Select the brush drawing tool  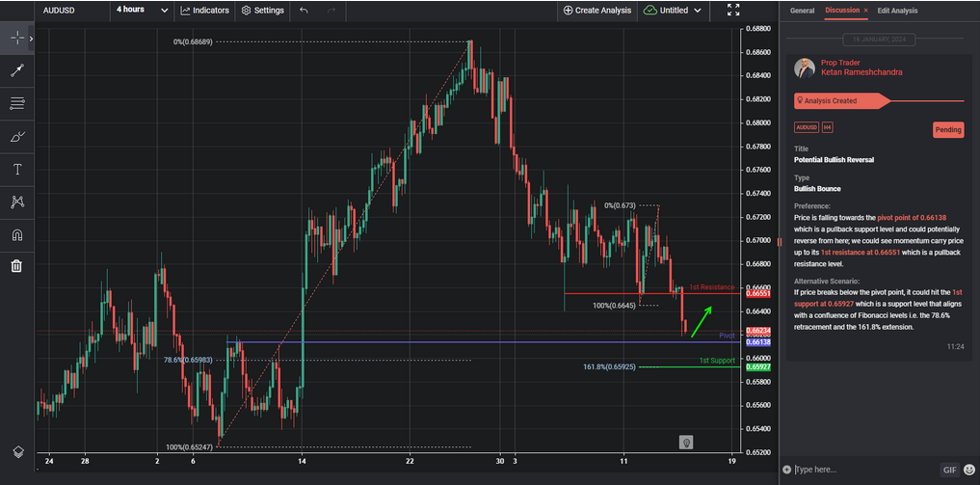click(x=17, y=137)
